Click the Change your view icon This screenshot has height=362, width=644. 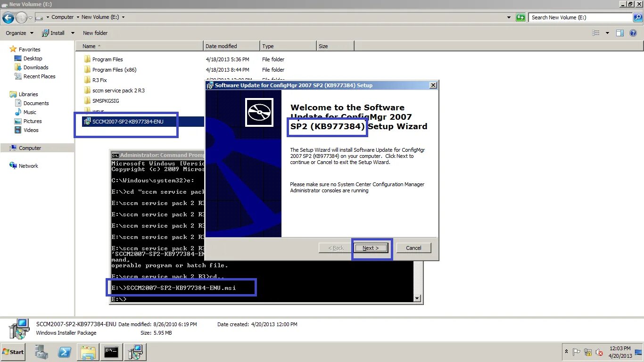click(595, 33)
